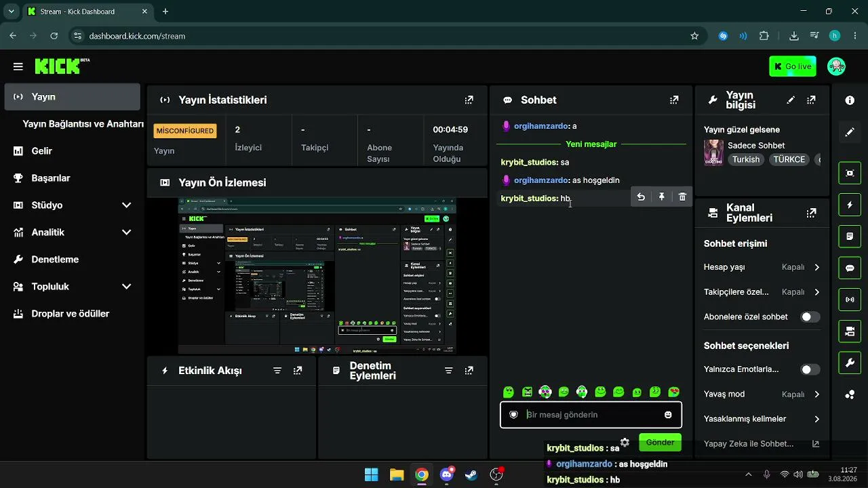
Task: Toggle the stream preview panel icon
Action: (x=850, y=173)
